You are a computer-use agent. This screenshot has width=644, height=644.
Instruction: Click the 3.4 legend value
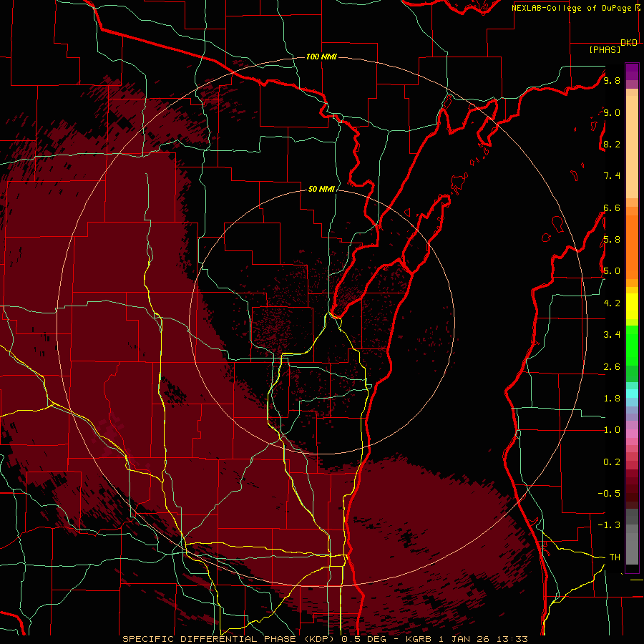[612, 335]
